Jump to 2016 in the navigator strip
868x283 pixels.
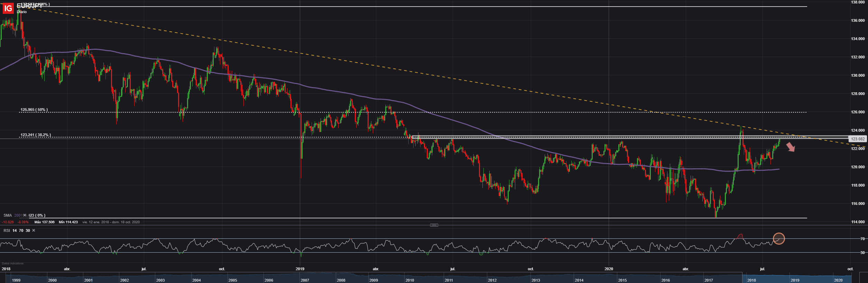(665, 280)
